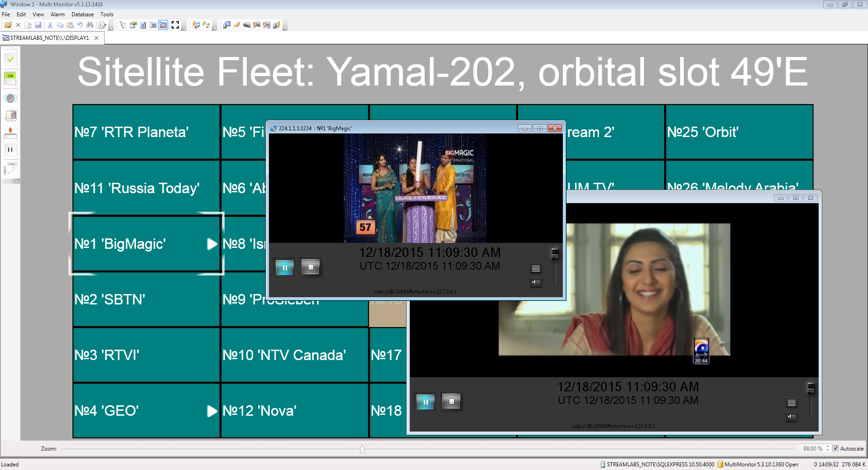
Task: Open file with the folder toolbar icon
Action: click(x=8, y=25)
